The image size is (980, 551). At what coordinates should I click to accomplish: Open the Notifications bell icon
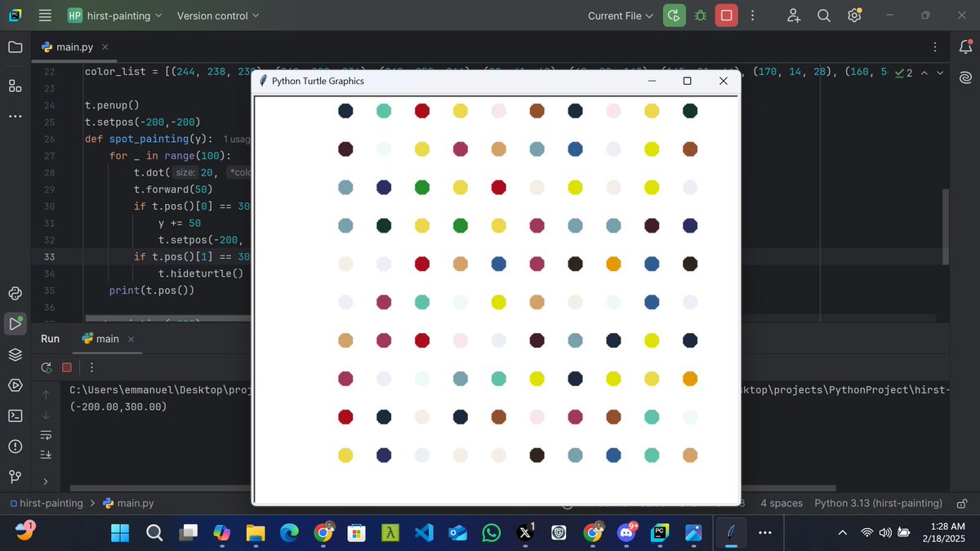965,47
